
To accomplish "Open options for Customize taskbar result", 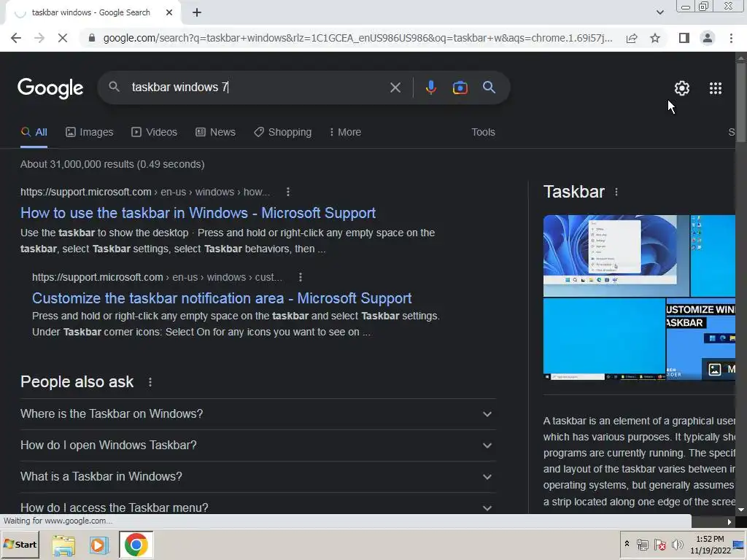I will (x=300, y=277).
